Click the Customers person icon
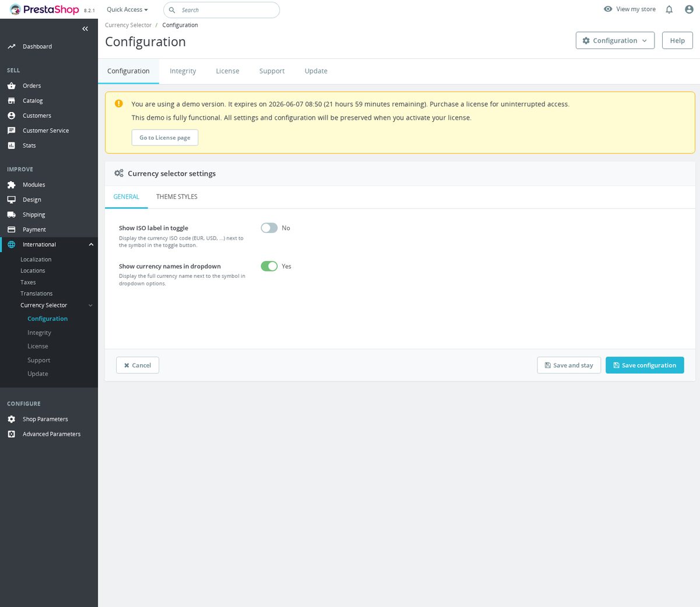Screen dimensions: 700x607 coord(11,116)
